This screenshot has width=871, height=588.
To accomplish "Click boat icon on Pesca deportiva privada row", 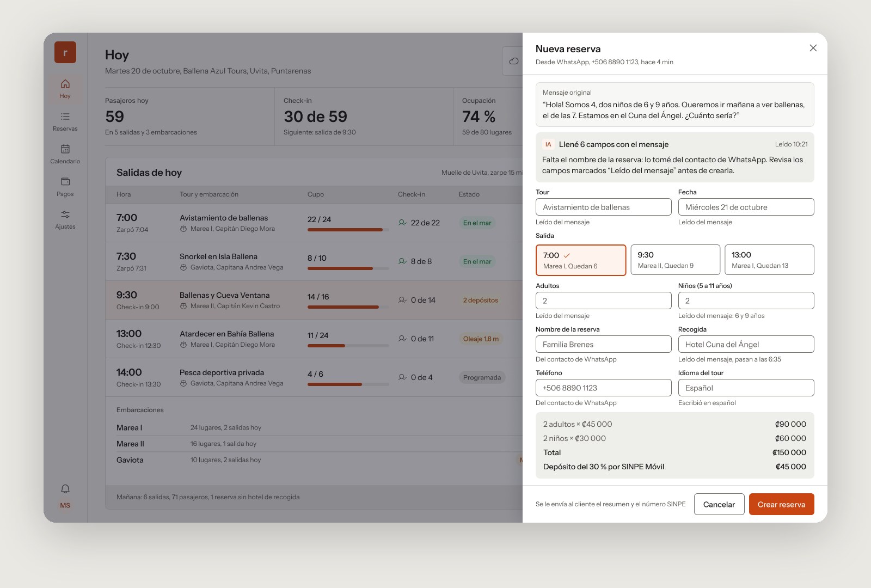I will 183,383.
